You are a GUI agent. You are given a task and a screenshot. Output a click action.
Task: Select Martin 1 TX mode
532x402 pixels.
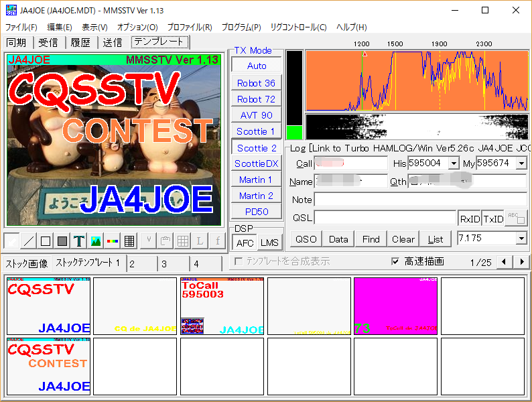point(257,180)
